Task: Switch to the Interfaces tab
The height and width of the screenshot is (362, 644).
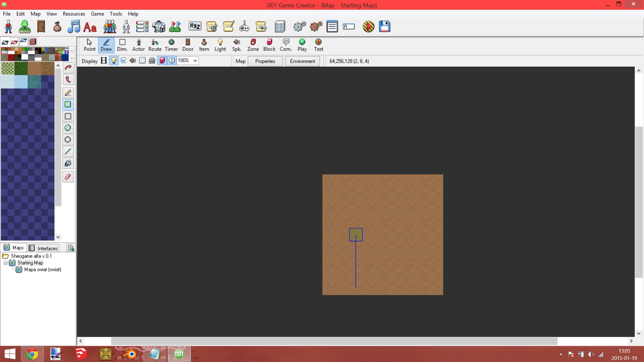Action: click(x=43, y=248)
